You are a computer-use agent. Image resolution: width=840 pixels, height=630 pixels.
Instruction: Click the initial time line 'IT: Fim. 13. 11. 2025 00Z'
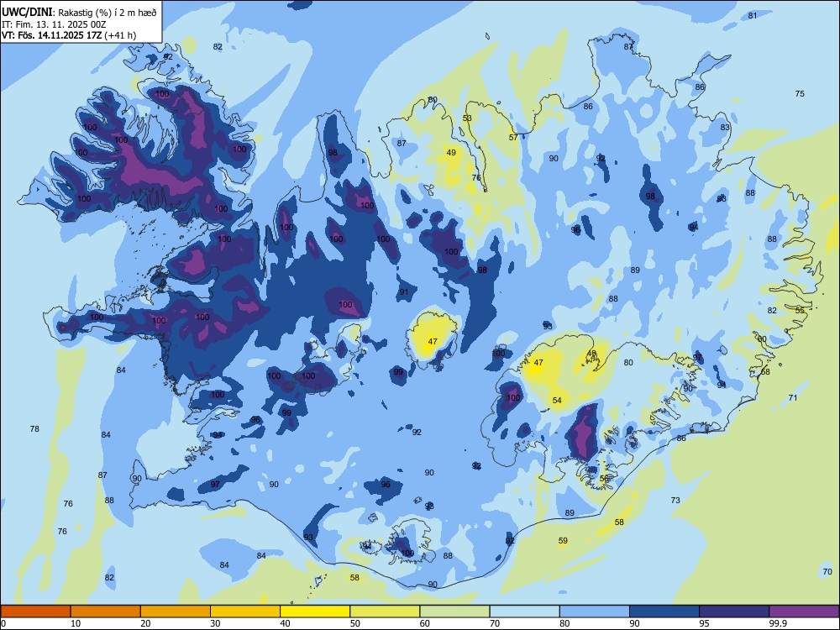tap(54, 24)
